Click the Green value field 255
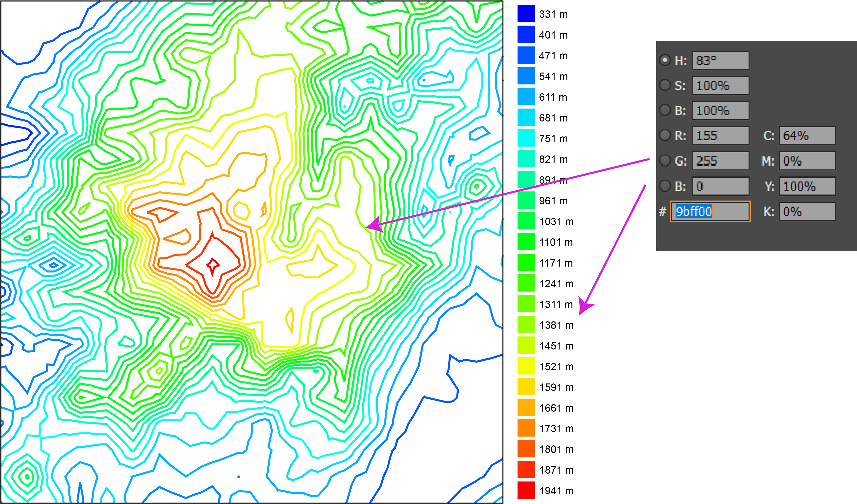The height and width of the screenshot is (504, 857). pos(721,161)
